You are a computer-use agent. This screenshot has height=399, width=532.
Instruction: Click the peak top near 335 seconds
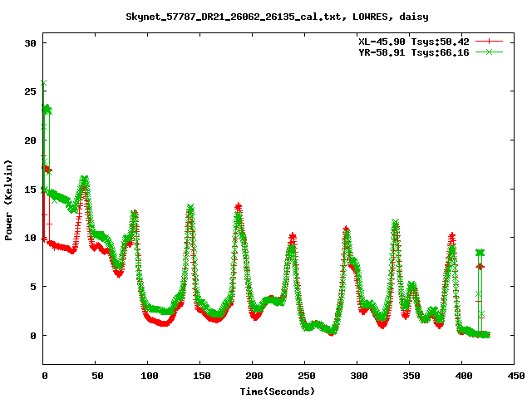[x=395, y=222]
